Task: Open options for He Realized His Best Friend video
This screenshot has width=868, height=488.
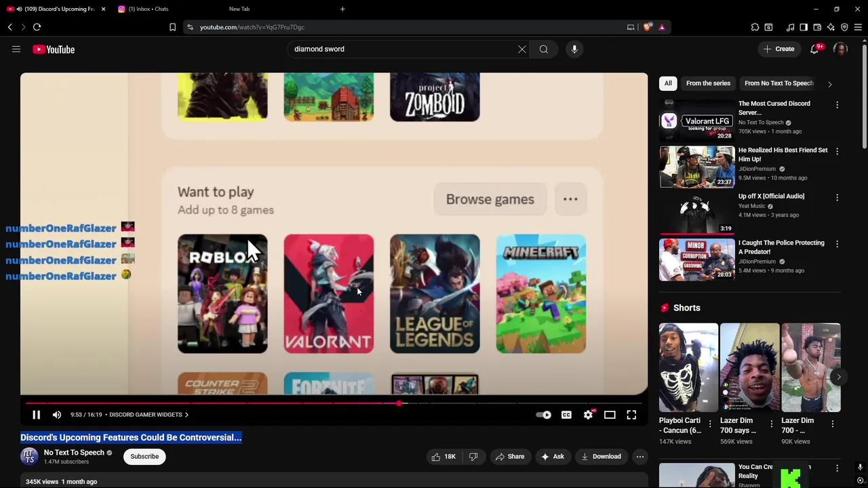Action: click(837, 151)
